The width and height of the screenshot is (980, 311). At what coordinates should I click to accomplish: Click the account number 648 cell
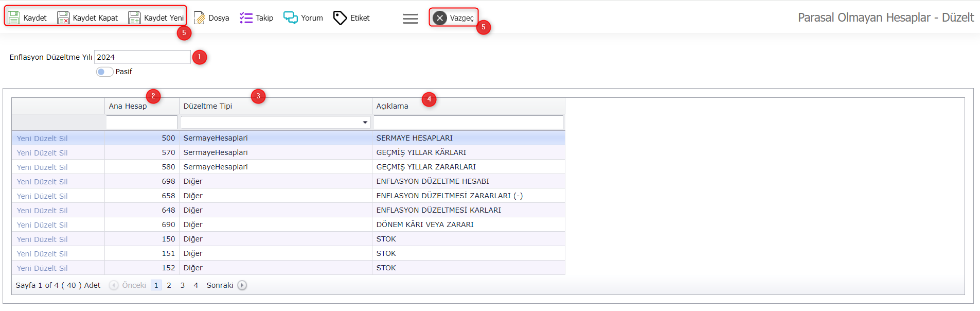(142, 210)
